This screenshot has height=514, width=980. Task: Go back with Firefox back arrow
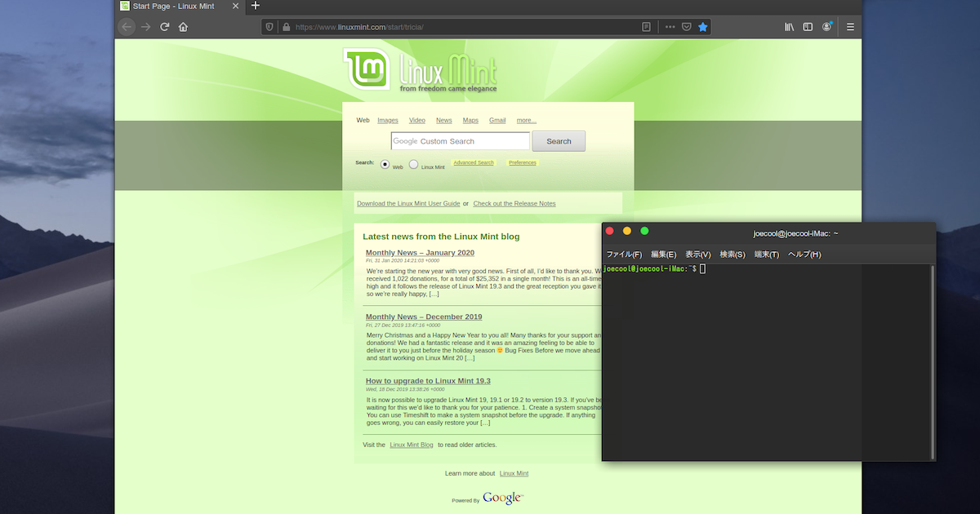click(x=126, y=27)
